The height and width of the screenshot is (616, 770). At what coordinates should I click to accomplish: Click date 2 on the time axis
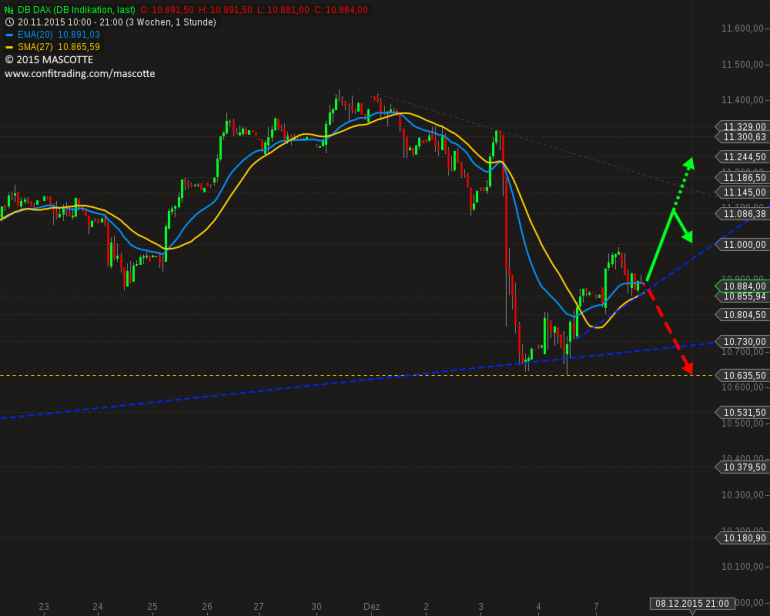click(x=426, y=607)
